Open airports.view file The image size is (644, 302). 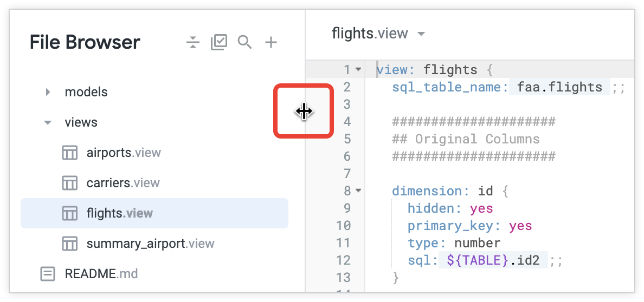click(x=124, y=153)
